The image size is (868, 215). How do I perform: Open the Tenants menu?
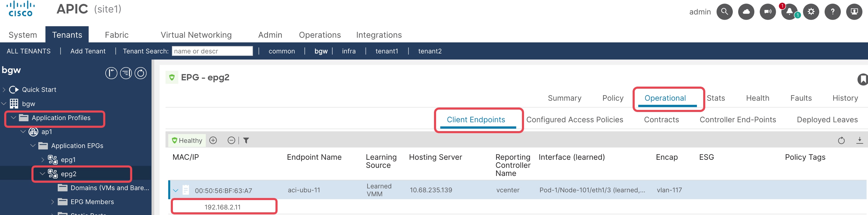pyautogui.click(x=67, y=35)
